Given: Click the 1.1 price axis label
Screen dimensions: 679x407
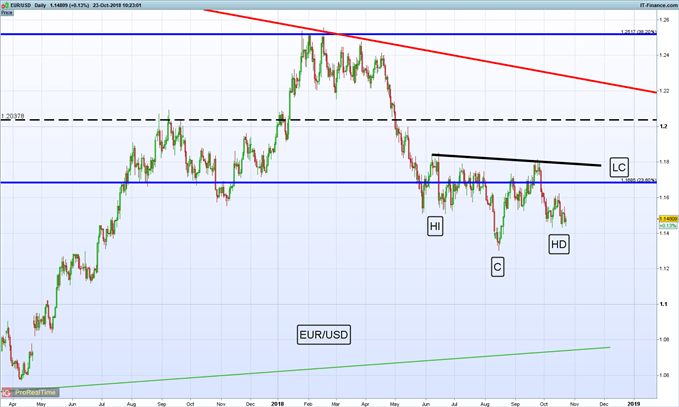Looking at the screenshot, I should (x=663, y=304).
